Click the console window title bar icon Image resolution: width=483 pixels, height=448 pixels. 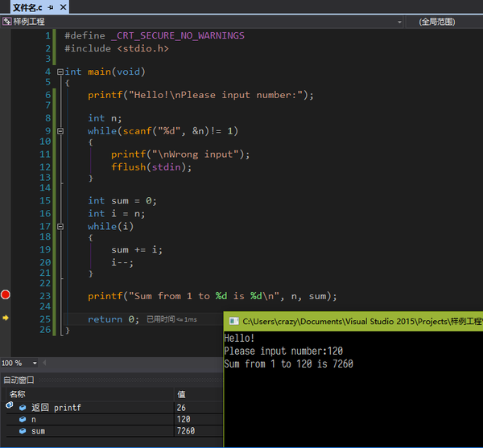233,321
